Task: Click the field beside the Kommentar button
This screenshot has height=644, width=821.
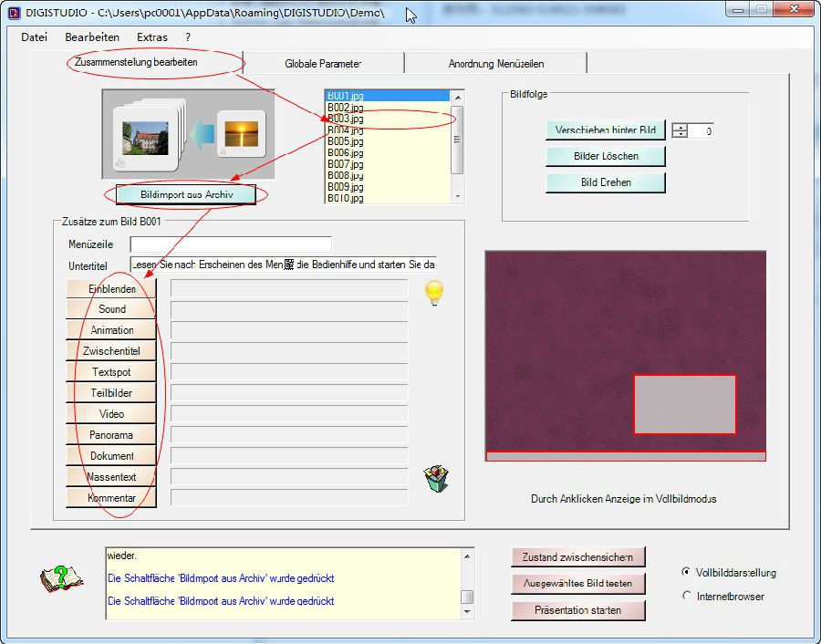Action: pos(289,497)
